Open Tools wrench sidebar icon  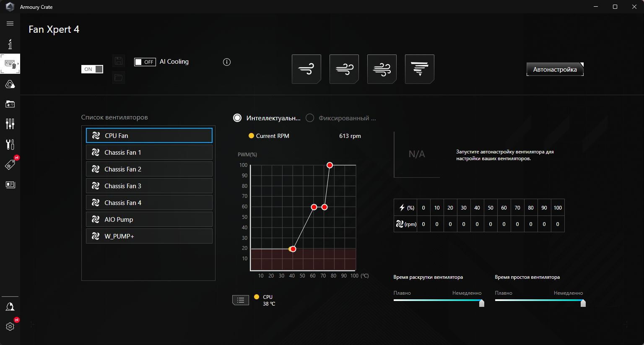10,144
